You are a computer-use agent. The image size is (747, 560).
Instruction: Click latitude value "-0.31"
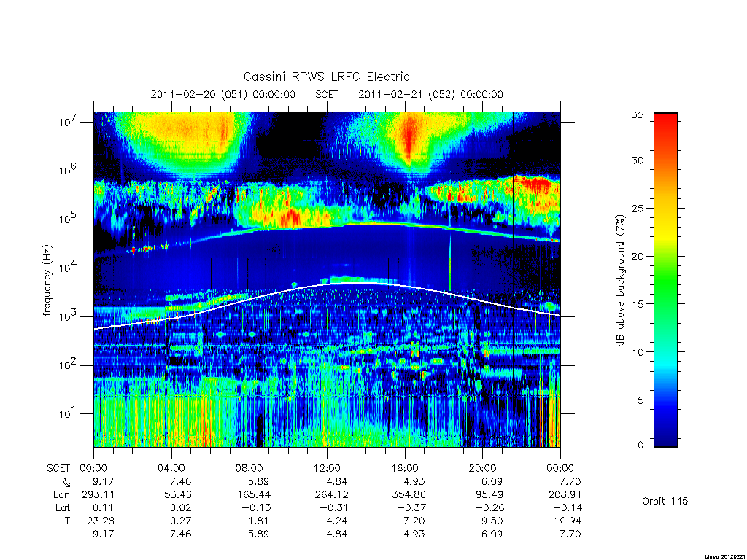pyautogui.click(x=333, y=507)
